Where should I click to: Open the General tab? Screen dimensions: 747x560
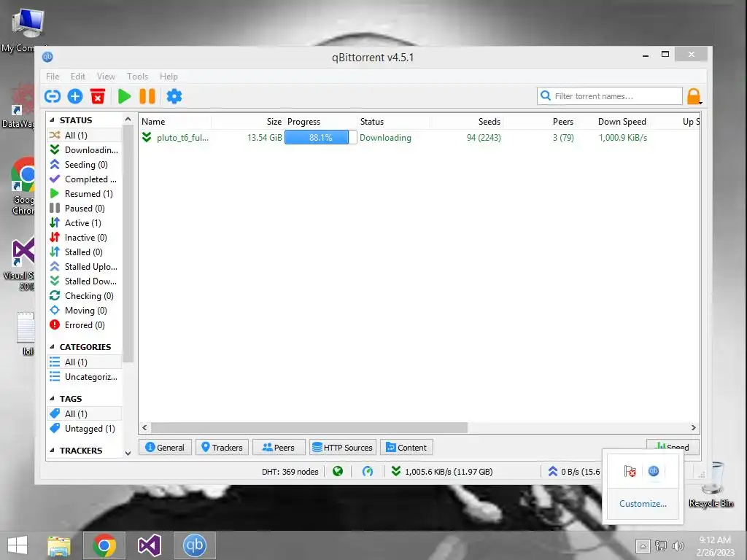(x=165, y=448)
